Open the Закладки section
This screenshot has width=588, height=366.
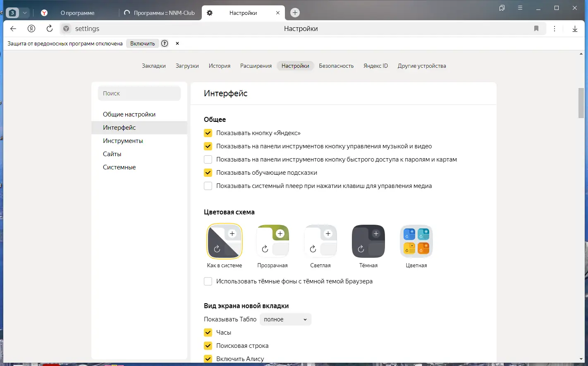154,66
